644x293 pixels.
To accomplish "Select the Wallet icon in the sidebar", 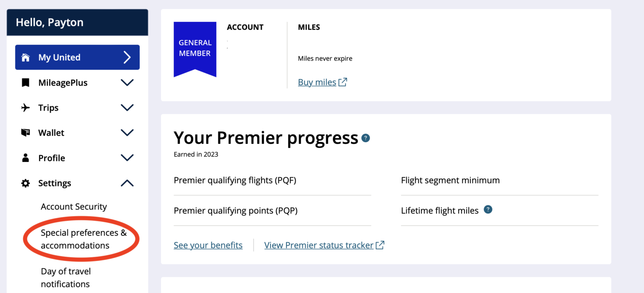I will (x=25, y=133).
